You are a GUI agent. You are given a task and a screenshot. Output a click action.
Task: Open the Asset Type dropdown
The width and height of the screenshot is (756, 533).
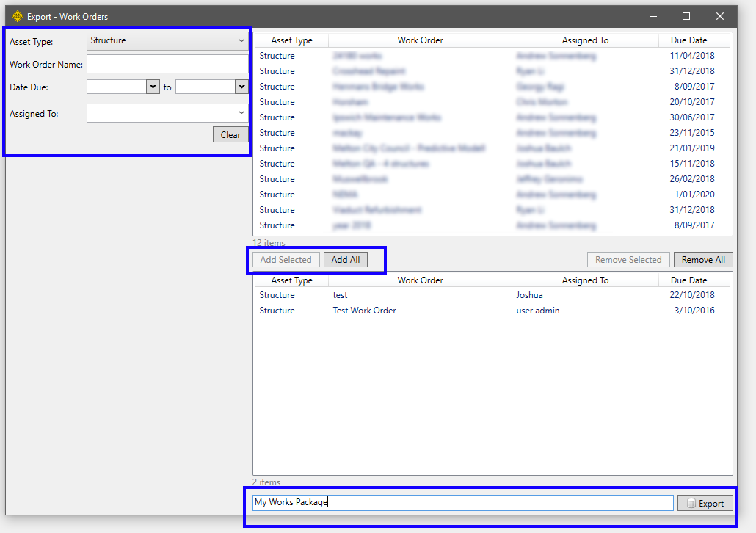[167, 41]
